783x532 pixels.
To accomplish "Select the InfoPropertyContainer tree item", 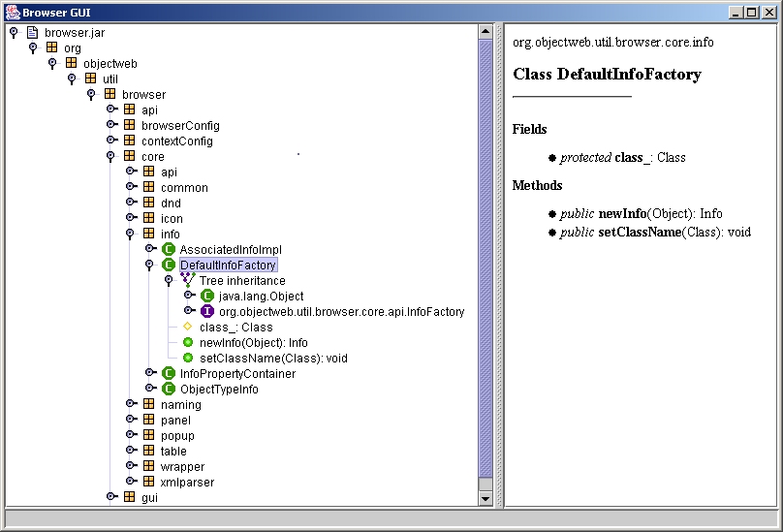I will pos(237,373).
